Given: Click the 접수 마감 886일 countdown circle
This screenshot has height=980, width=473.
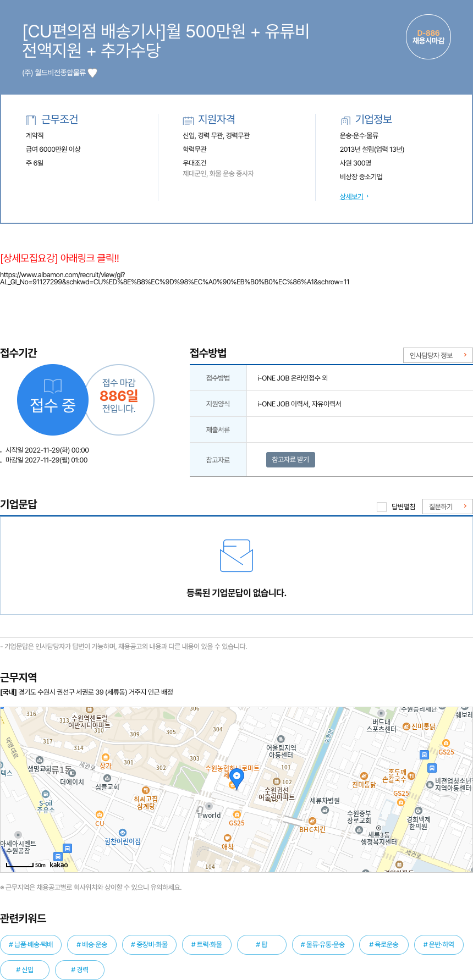Looking at the screenshot, I should (119, 400).
